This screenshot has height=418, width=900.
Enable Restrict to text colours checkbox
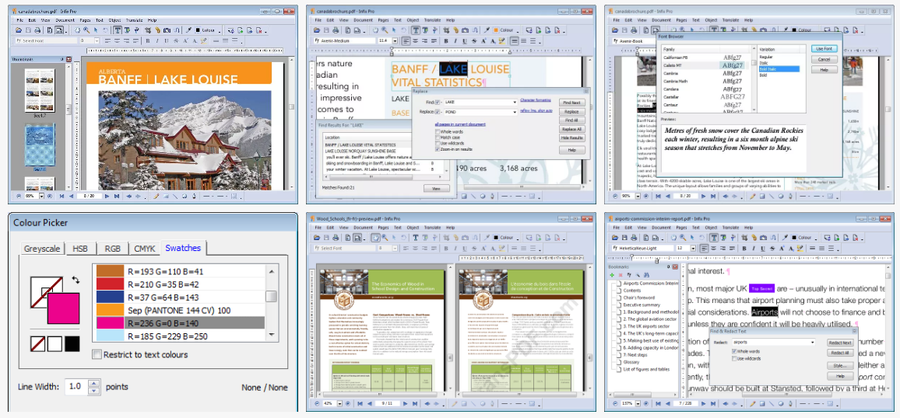coord(97,354)
